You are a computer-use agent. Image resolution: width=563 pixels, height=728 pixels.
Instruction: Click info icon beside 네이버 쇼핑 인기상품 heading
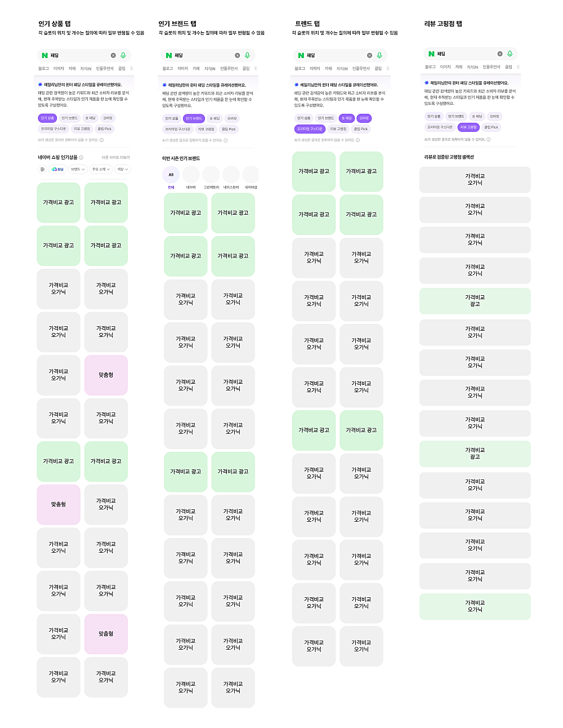(81, 158)
